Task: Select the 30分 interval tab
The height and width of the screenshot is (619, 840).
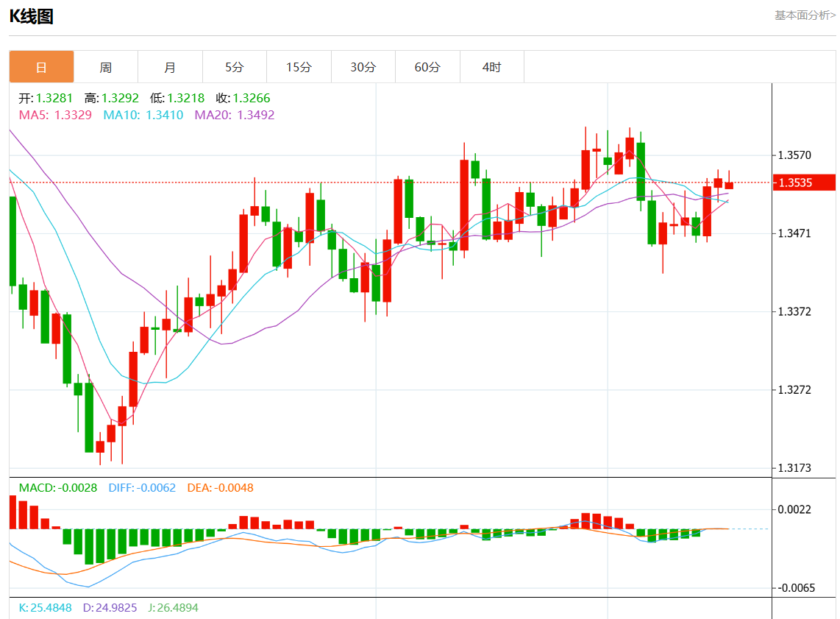Action: click(363, 67)
